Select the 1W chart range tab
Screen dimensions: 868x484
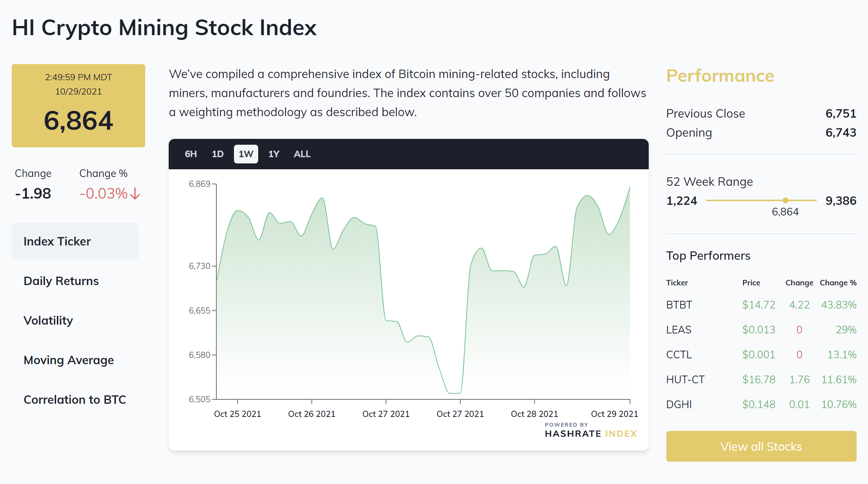pos(246,154)
